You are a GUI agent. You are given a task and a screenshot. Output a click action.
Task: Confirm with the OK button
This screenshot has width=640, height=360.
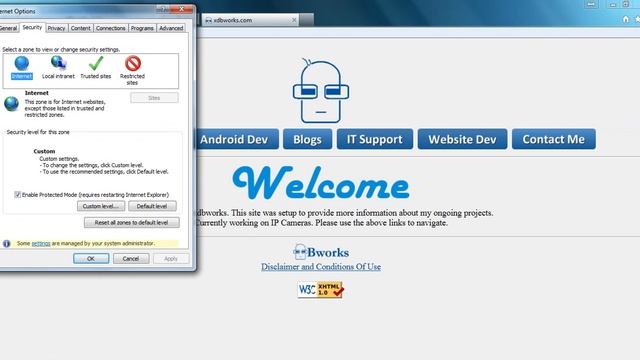click(x=91, y=258)
